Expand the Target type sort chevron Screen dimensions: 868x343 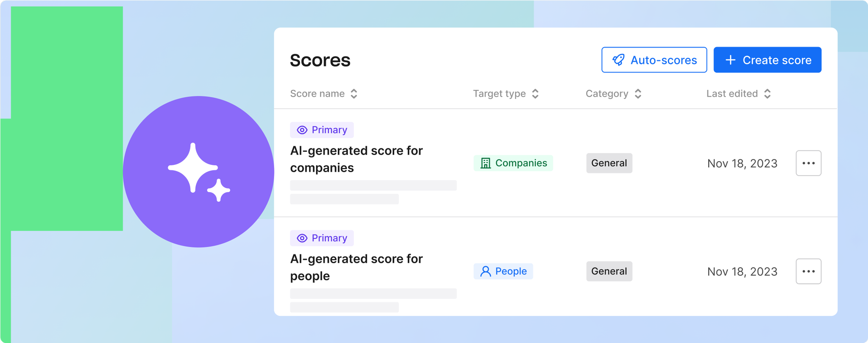click(x=535, y=93)
